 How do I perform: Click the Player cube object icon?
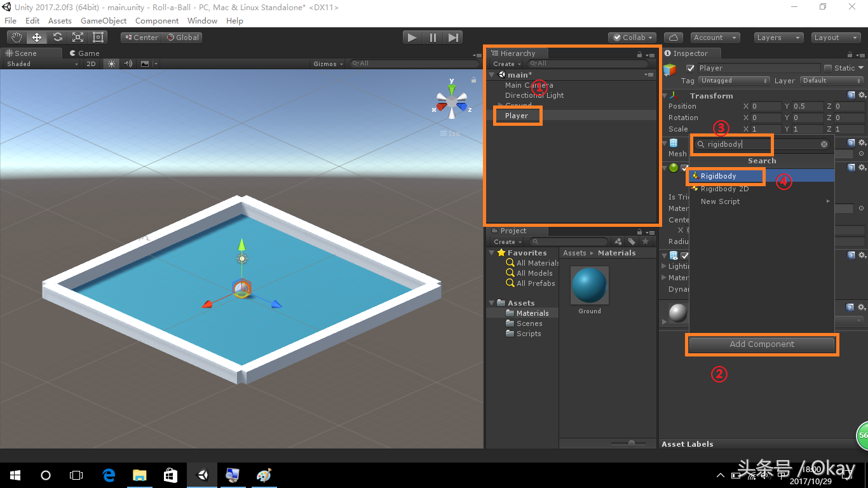click(x=670, y=69)
